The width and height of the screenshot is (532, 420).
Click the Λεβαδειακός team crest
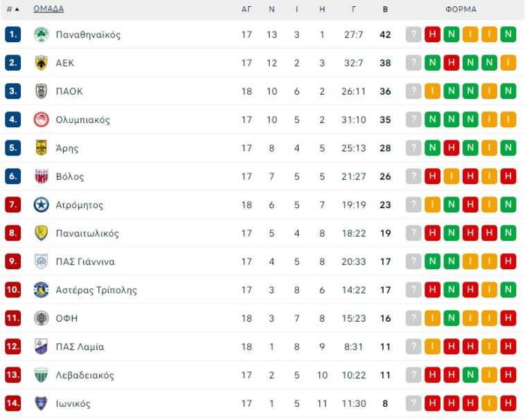click(x=41, y=375)
